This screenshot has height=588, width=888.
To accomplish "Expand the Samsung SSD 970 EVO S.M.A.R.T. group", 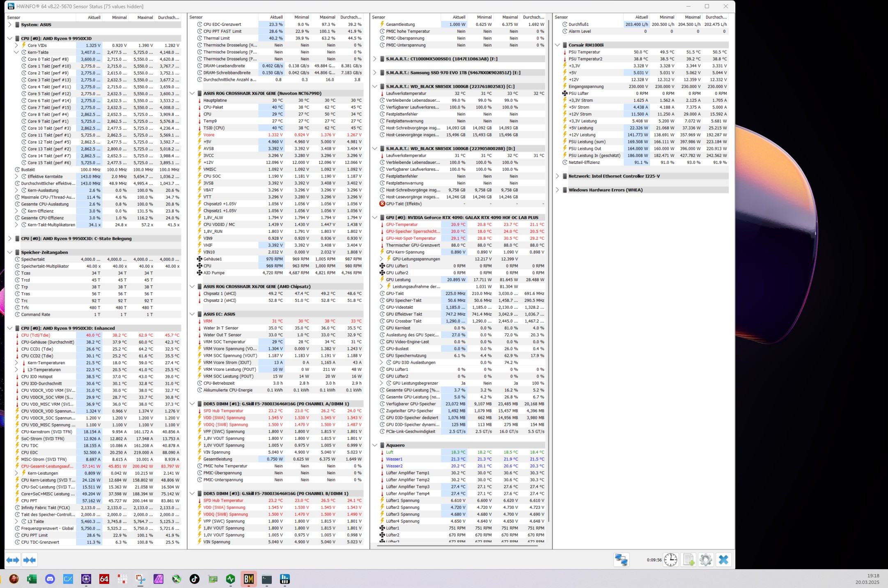I will coord(375,73).
